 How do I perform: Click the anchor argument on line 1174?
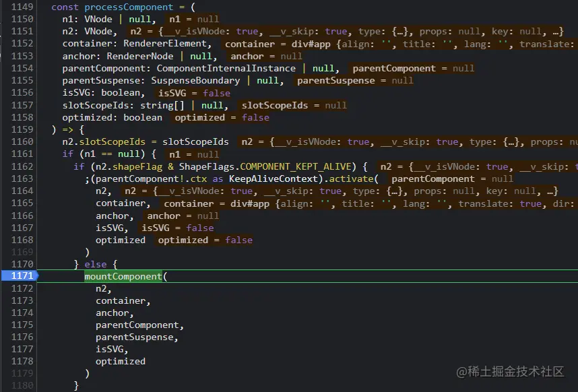coord(112,313)
